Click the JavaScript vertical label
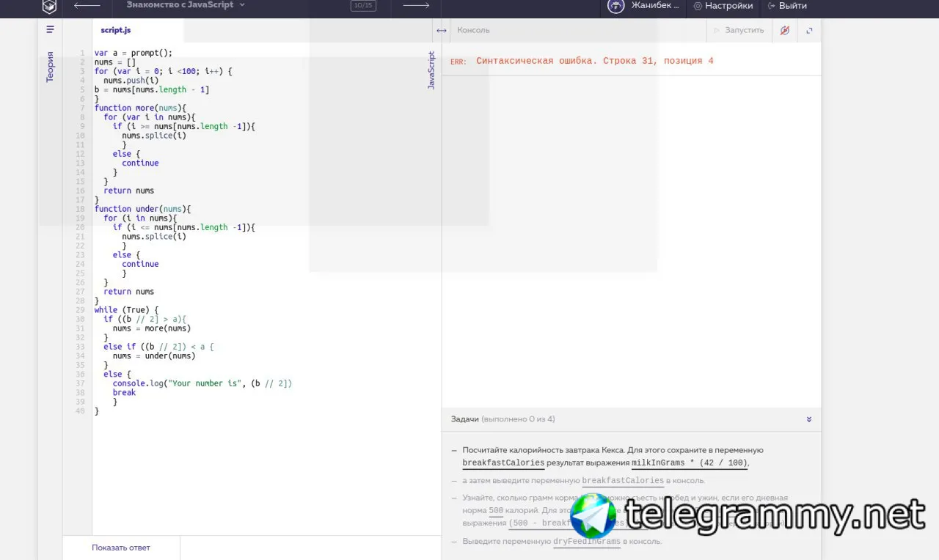Image resolution: width=939 pixels, height=560 pixels. click(431, 70)
